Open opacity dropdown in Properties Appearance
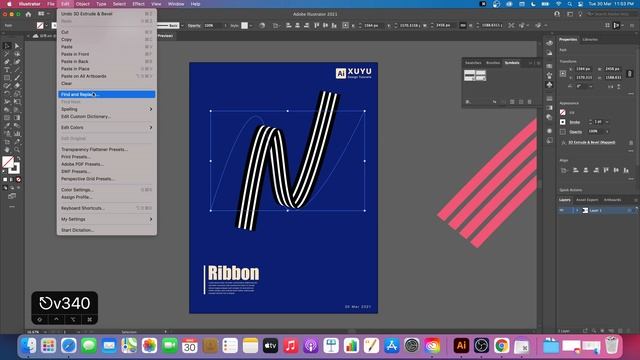The height and width of the screenshot is (360, 640). 607,131
